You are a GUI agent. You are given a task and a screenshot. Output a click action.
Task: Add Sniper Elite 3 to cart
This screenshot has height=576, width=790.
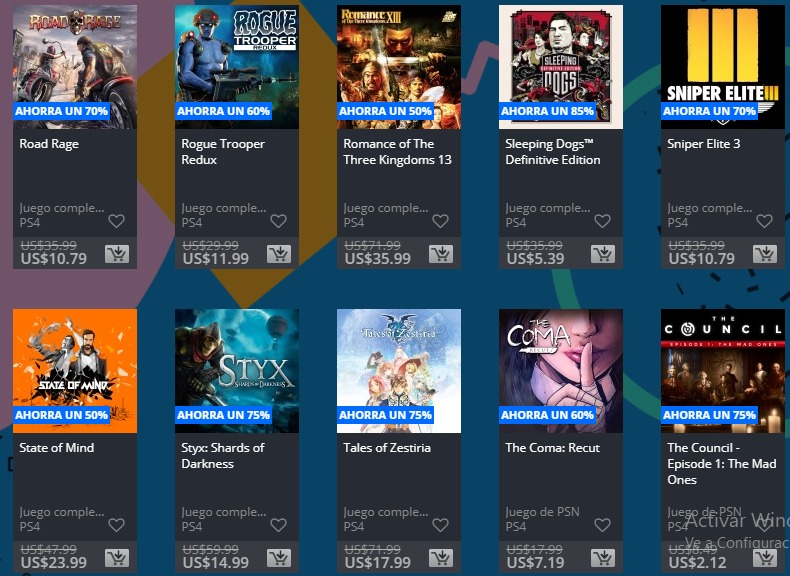pyautogui.click(x=765, y=254)
